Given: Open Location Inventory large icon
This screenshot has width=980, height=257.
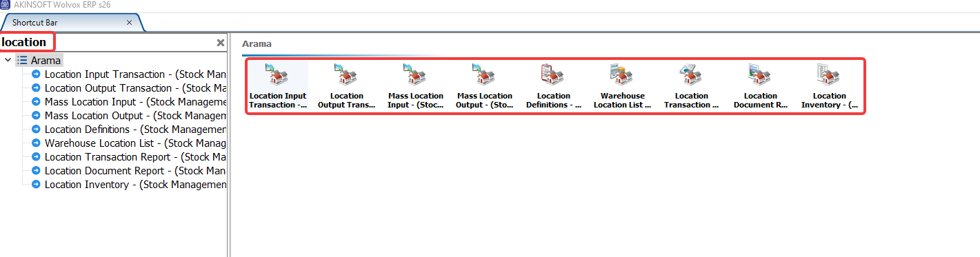Looking at the screenshot, I should point(829,86).
